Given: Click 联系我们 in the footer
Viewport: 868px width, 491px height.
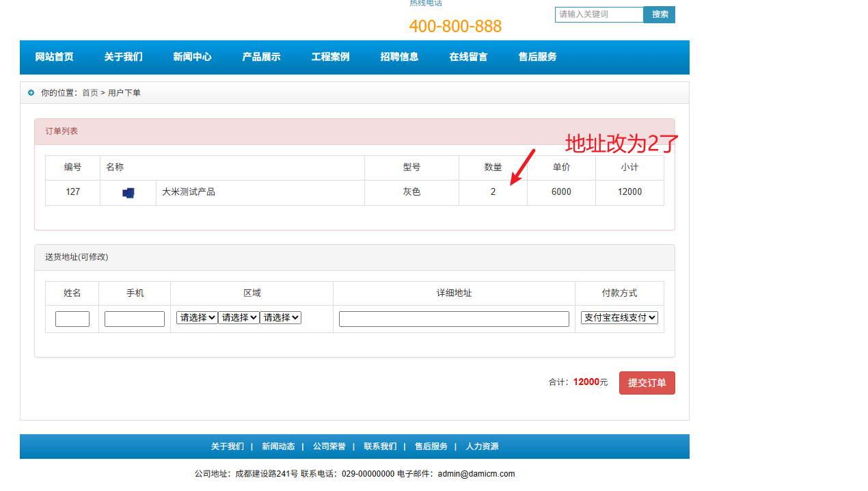Looking at the screenshot, I should tap(380, 447).
